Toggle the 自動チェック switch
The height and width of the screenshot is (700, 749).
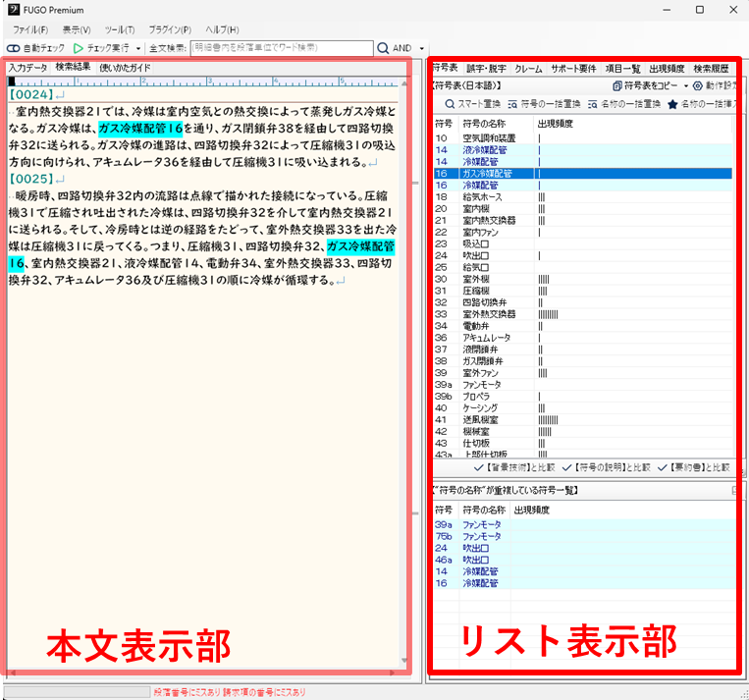click(14, 48)
